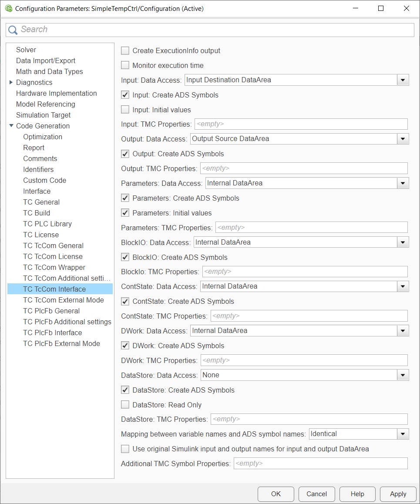Select TC TcCom Additional settings item

[x=67, y=279]
